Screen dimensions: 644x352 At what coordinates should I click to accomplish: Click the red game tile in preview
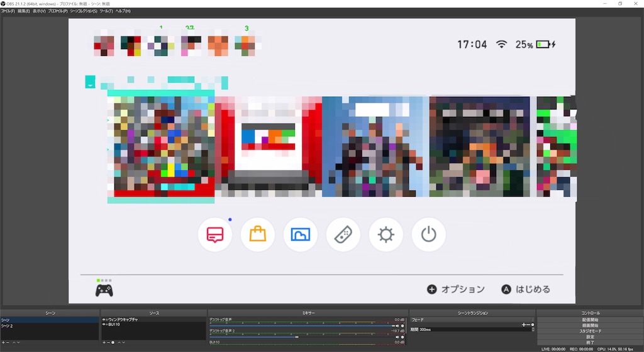coord(268,146)
